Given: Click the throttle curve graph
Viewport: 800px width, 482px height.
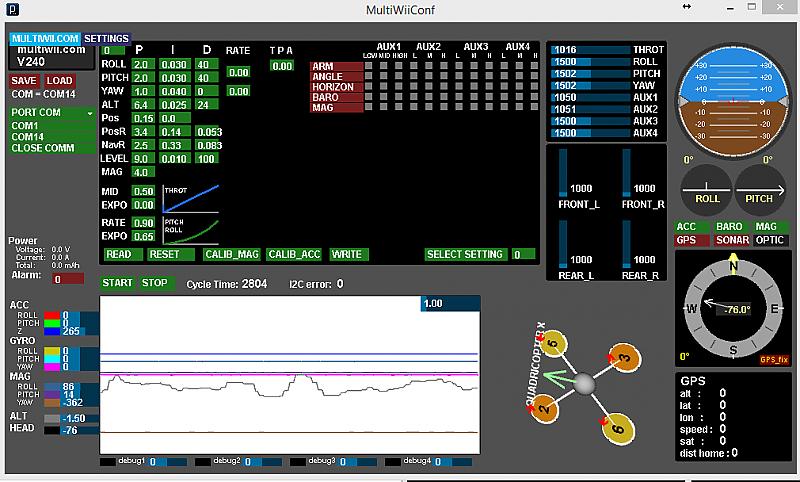Looking at the screenshot, I should coord(190,199).
